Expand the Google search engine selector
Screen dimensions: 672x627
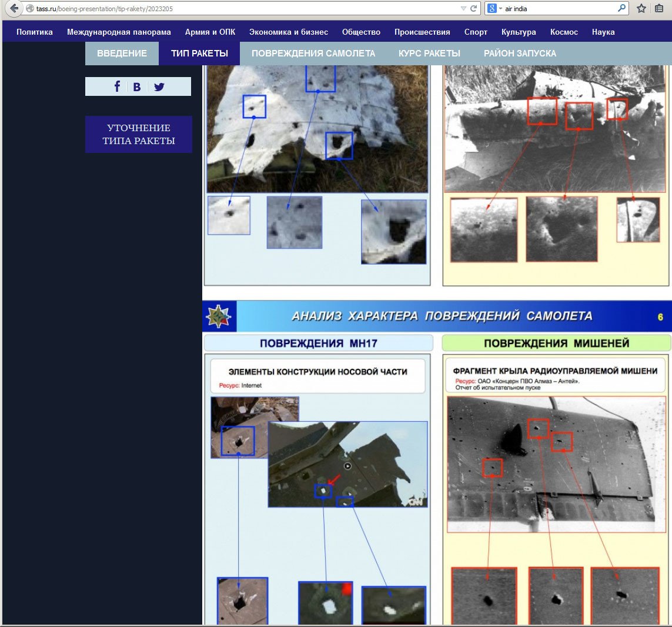[x=494, y=9]
